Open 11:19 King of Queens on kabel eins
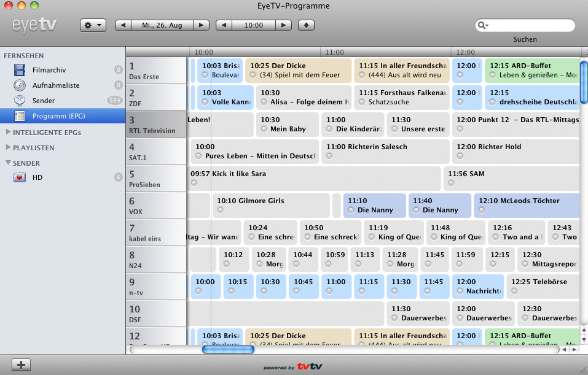This screenshot has height=375, width=588. coord(394,232)
